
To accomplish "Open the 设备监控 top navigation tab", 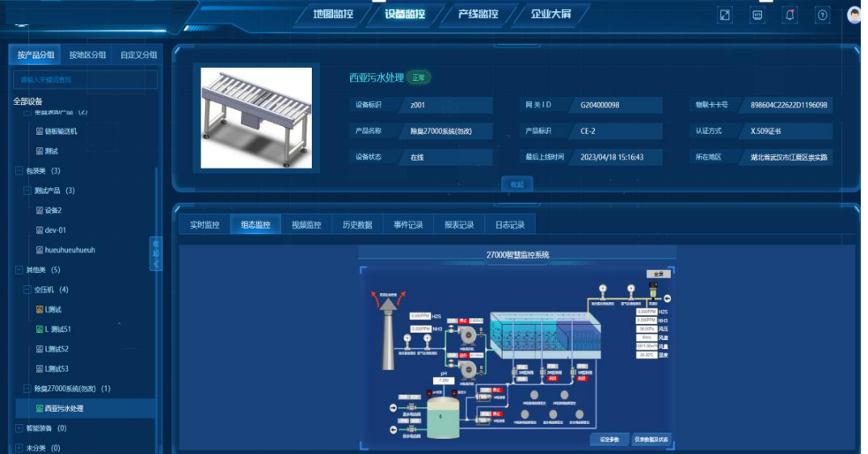I will click(x=405, y=14).
